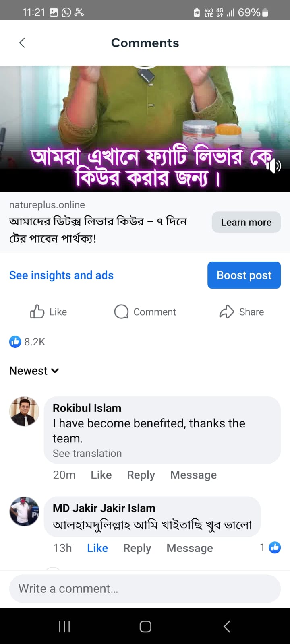Tap the thumbs-up Like icon on post
This screenshot has width=290, height=644.
(37, 312)
